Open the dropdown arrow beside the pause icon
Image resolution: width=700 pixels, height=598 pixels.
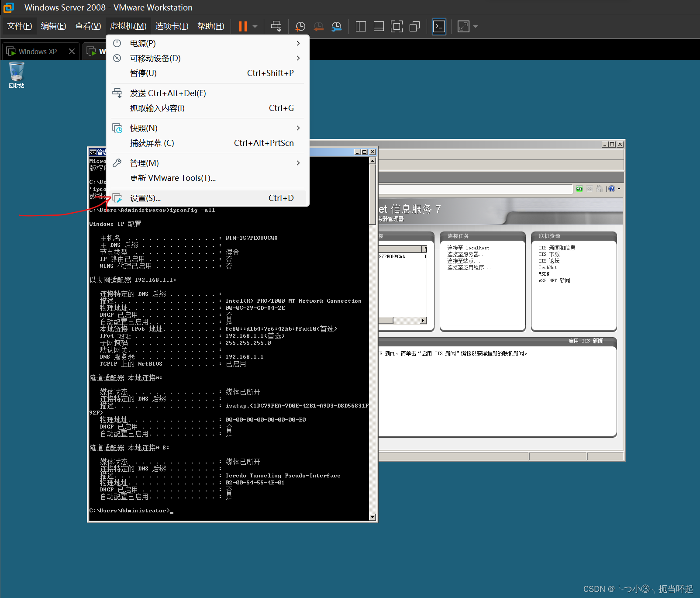[x=255, y=27]
